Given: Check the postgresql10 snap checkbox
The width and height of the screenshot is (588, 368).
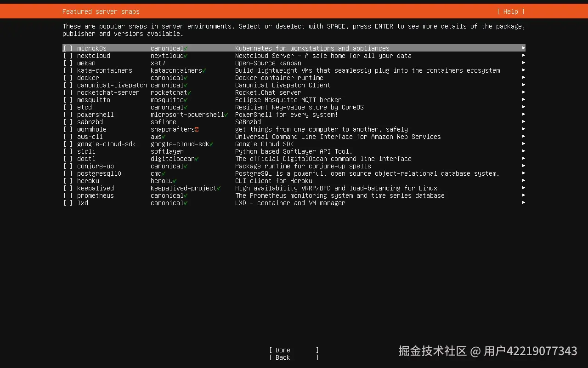Looking at the screenshot, I should coord(67,173).
